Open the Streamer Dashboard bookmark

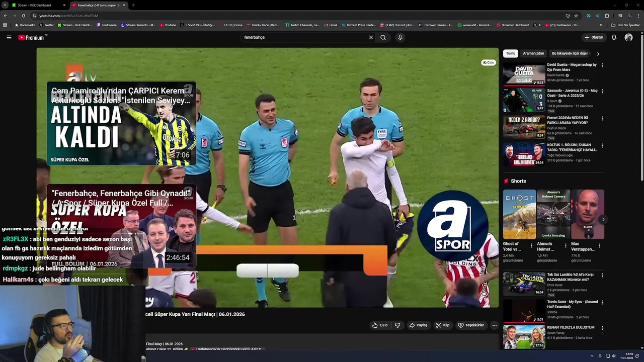point(513,25)
